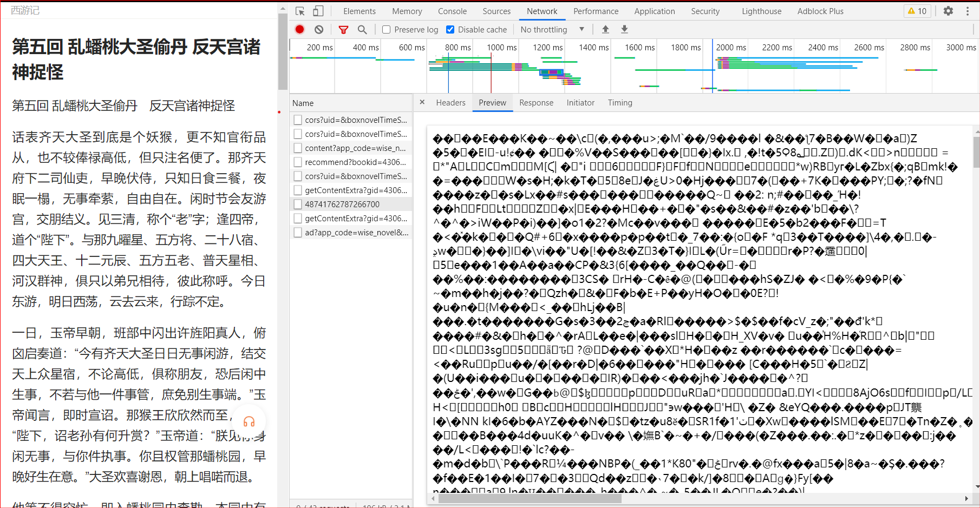Select request ad?app_code=wise_novel&...
This screenshot has height=508, width=980.
(351, 232)
